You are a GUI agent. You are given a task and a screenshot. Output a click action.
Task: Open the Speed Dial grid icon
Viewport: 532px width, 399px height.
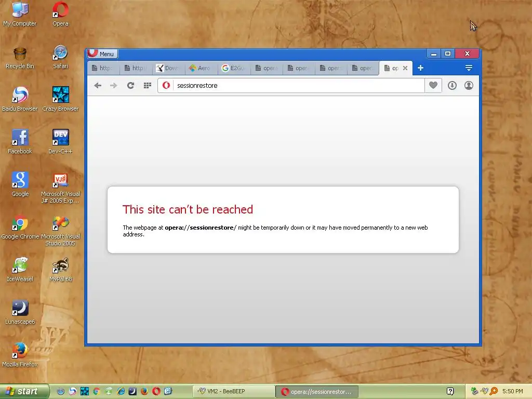tap(147, 86)
